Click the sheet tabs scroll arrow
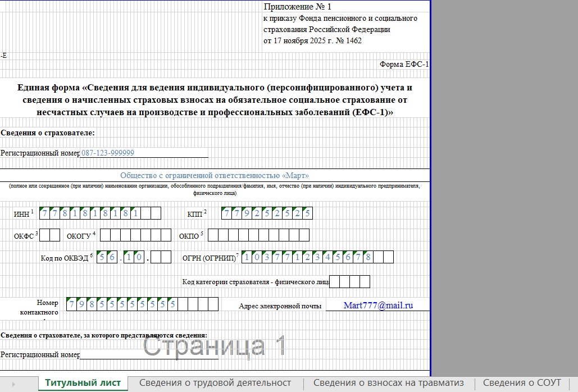Screen dimensions: 578x392 (x=13, y=384)
